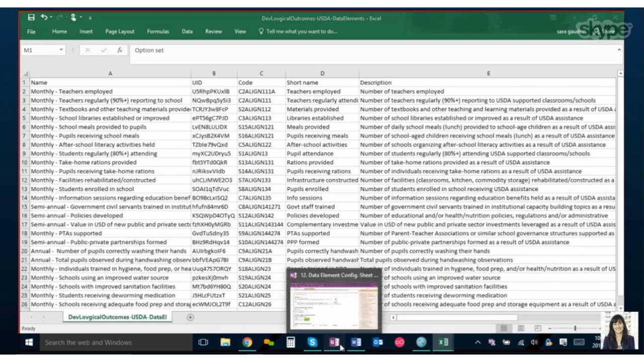Image resolution: width=644 pixels, height=362 pixels.
Task: Open Word from taskbar
Action: [356, 342]
